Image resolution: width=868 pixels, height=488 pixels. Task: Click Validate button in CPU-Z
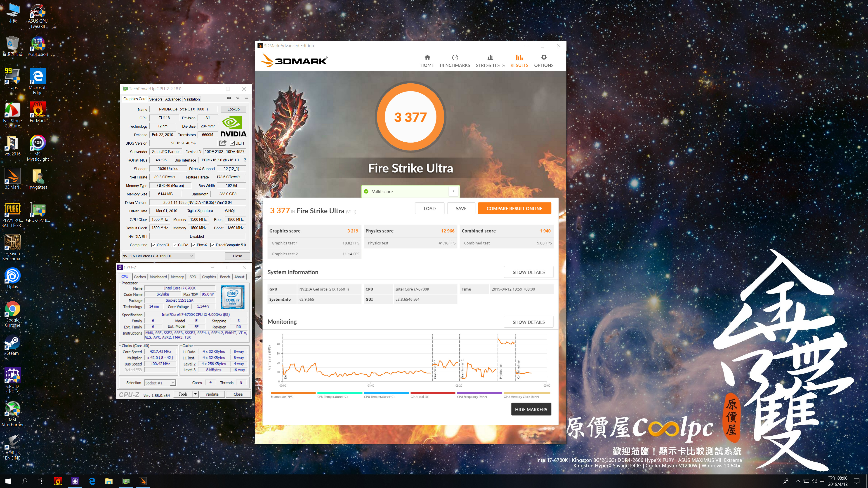coord(212,394)
